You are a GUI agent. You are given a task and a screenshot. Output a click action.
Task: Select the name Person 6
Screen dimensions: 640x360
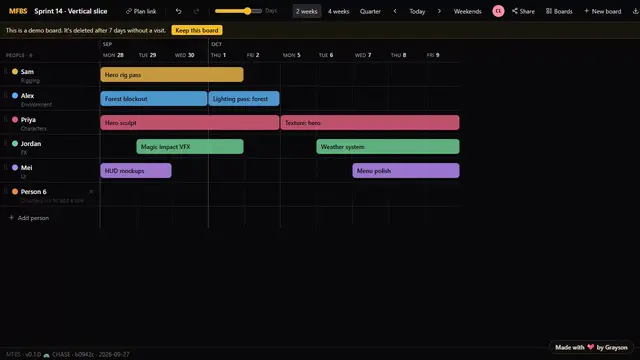pos(33,191)
